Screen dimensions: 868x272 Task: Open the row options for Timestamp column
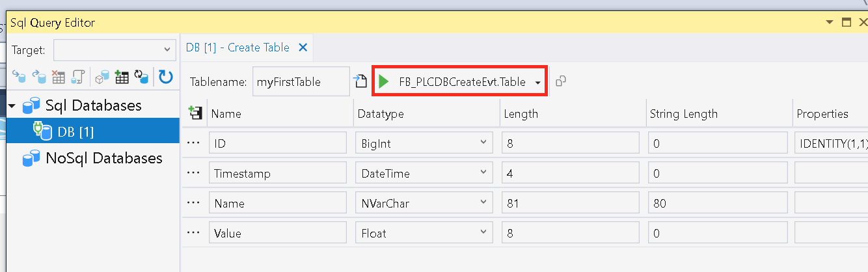pos(193,173)
